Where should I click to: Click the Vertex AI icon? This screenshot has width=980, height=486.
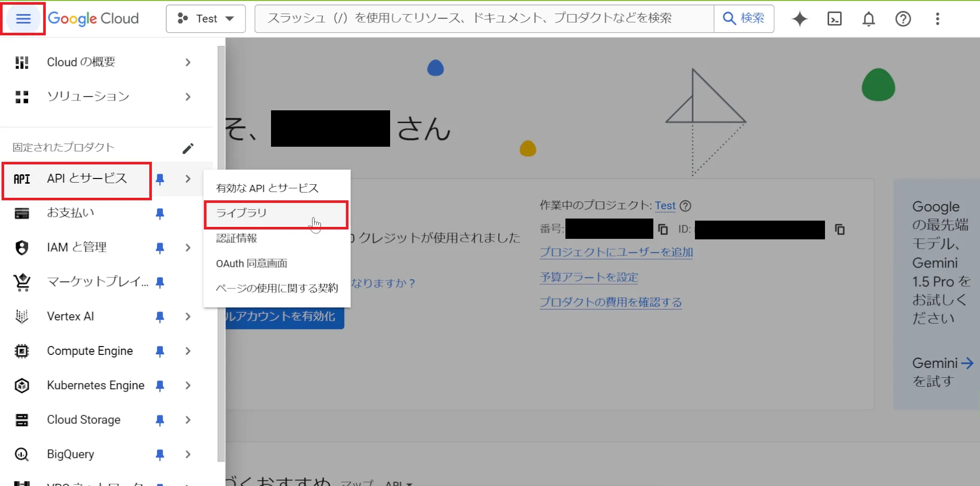(x=22, y=316)
